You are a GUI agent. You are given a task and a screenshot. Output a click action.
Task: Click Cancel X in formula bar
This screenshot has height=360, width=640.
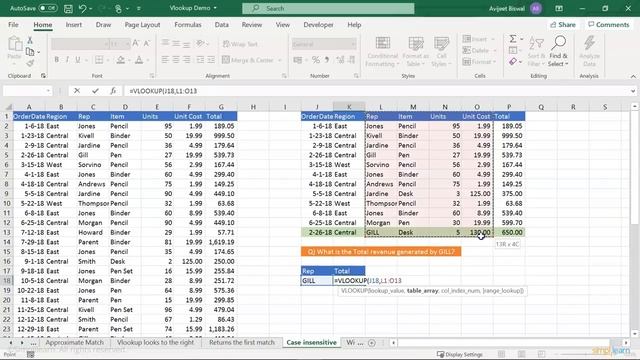pos(77,91)
